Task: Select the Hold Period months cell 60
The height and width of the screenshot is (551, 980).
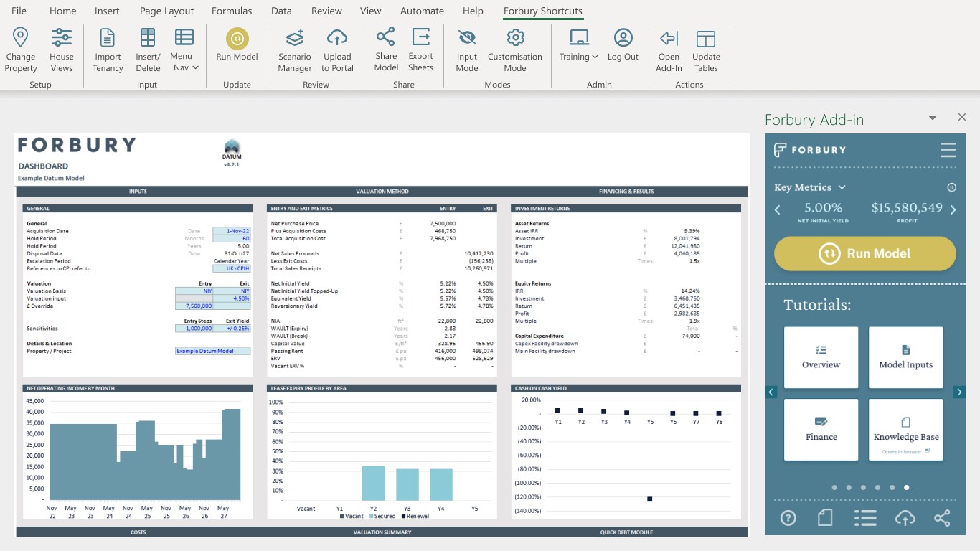Action: (x=232, y=238)
